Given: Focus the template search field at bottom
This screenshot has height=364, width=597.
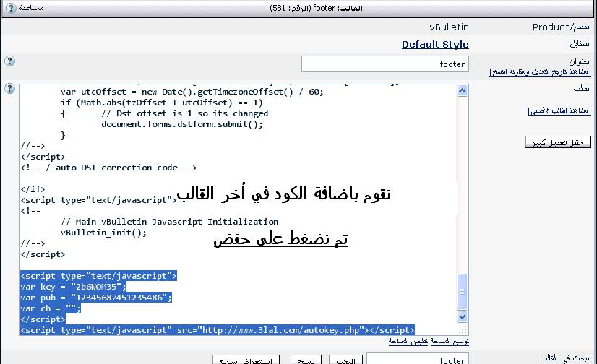Looking at the screenshot, I should (418, 360).
